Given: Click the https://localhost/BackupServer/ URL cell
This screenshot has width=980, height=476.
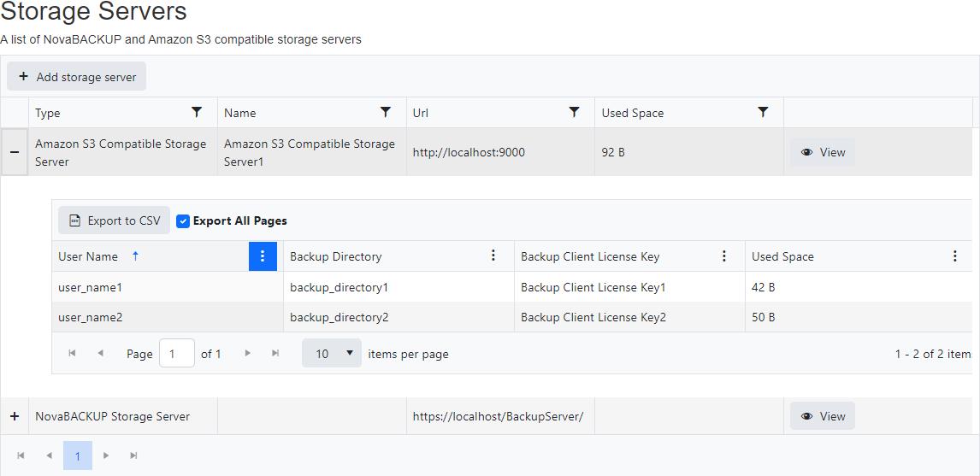Looking at the screenshot, I should (x=500, y=416).
